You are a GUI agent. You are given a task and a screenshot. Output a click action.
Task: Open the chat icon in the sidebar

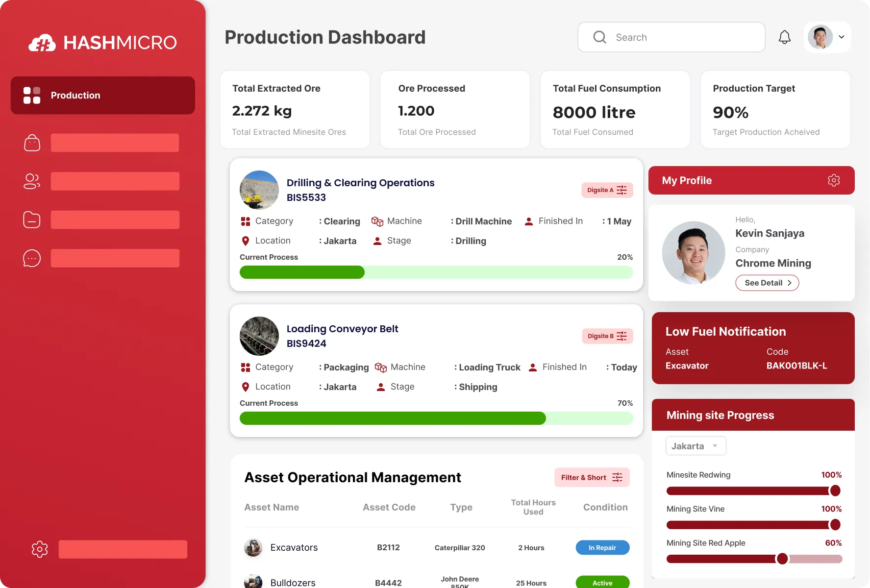(31, 258)
